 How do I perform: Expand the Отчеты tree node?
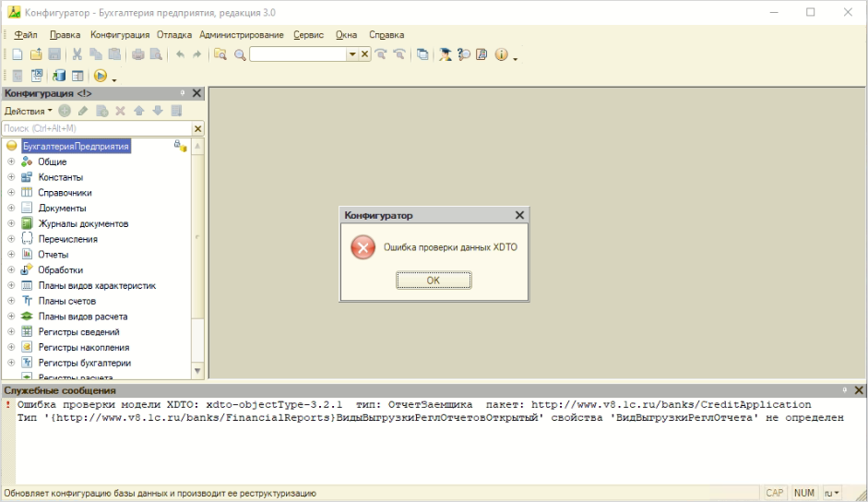tap(11, 255)
